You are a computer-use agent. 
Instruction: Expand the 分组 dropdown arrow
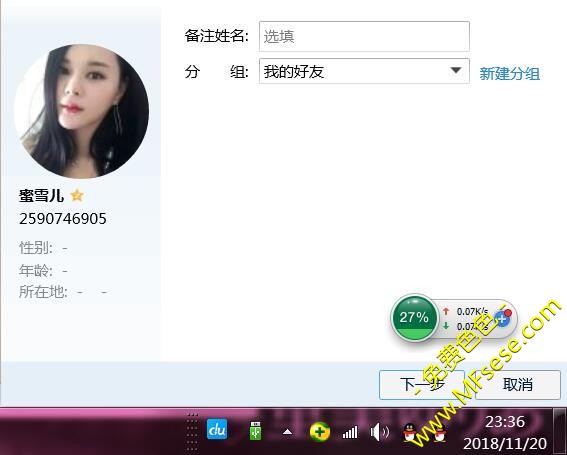456,70
